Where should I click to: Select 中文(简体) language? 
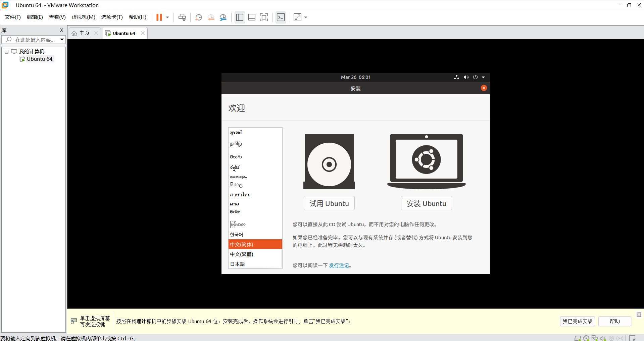[x=255, y=244]
